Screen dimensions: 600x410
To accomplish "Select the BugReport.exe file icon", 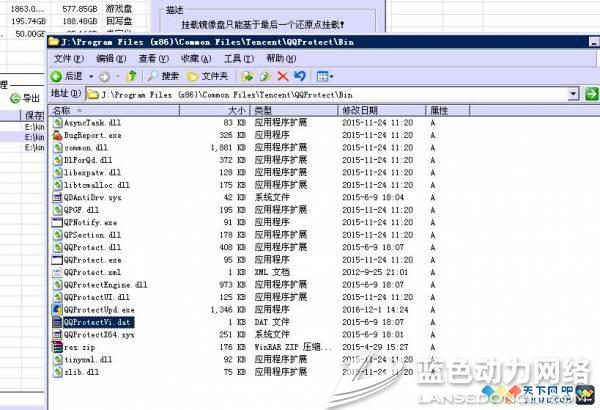I will coord(57,135).
